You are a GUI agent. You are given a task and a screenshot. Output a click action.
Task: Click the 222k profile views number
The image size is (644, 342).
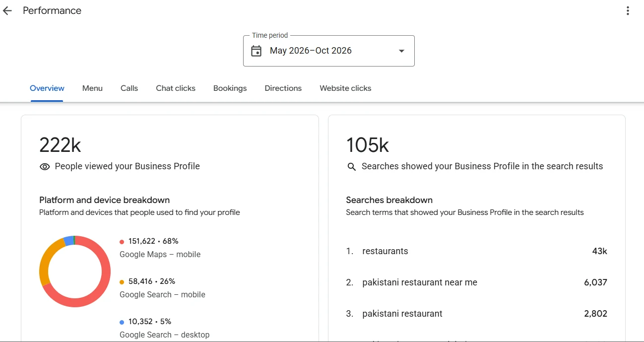click(60, 145)
